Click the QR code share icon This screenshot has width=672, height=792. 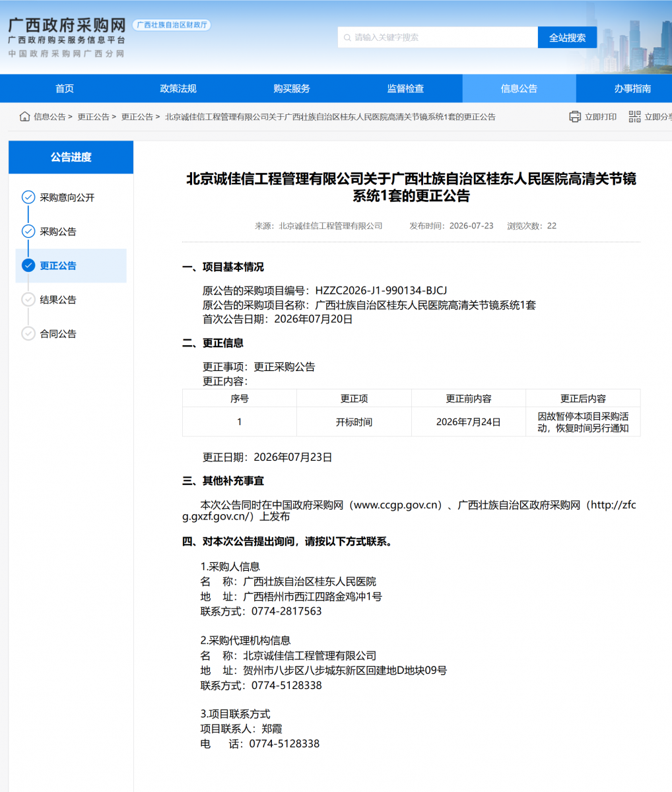click(634, 117)
